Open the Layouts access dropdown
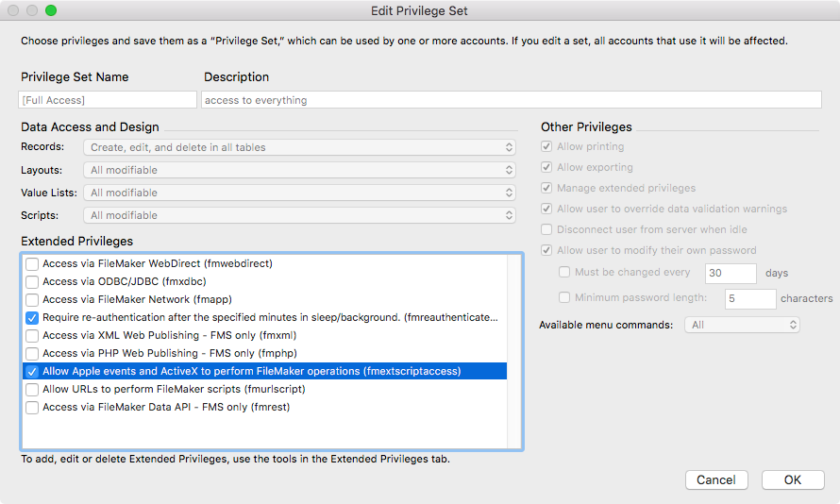This screenshot has width=840, height=504. click(299, 170)
